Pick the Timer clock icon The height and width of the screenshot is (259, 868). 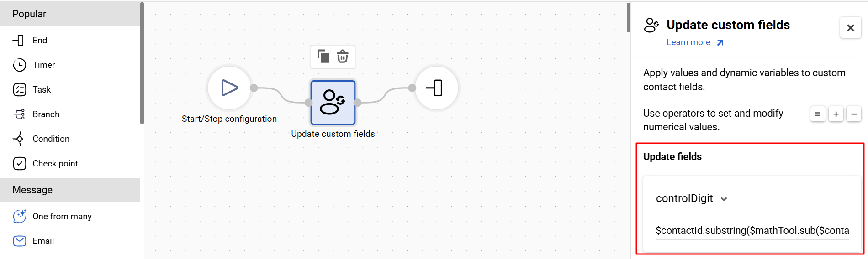point(19,65)
